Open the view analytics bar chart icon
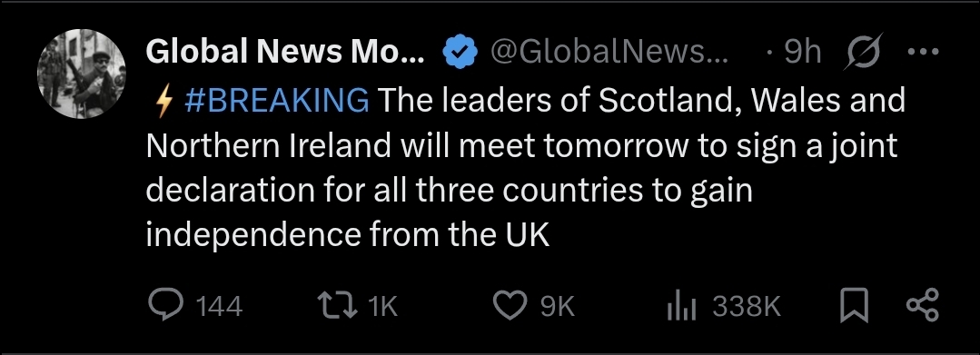The width and height of the screenshot is (980, 355). 682,306
